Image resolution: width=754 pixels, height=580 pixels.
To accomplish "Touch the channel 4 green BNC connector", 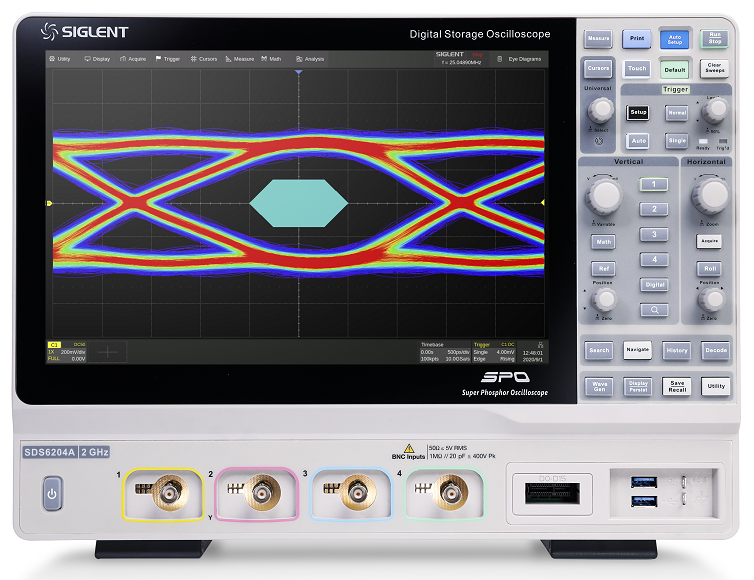I will pos(450,492).
